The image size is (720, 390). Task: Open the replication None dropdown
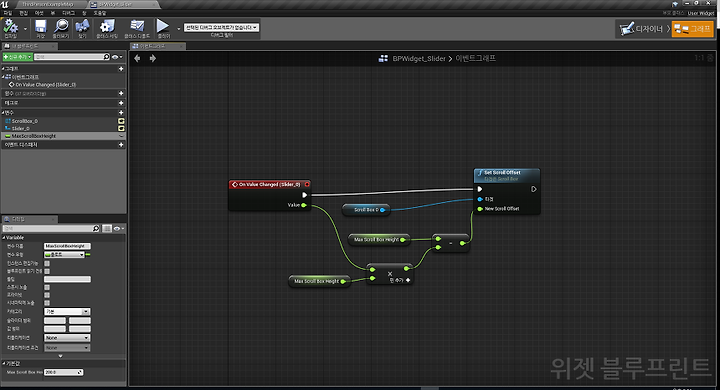67,338
